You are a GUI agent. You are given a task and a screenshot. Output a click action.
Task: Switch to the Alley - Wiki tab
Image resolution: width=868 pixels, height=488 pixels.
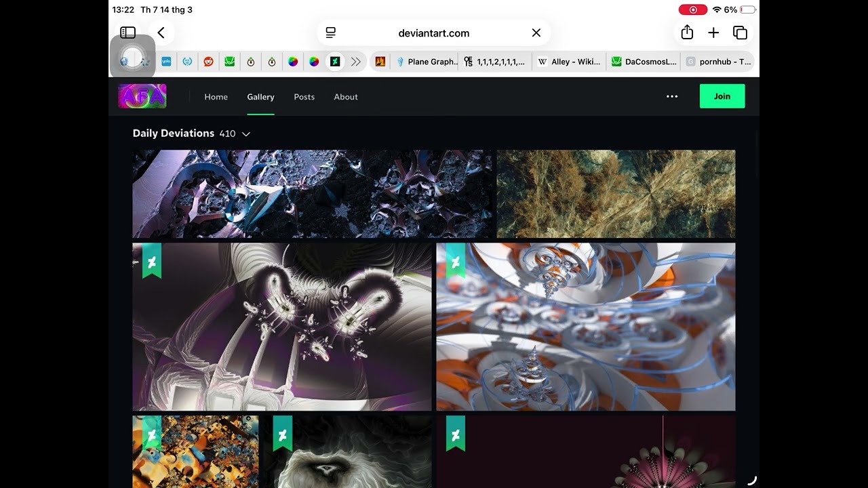coord(568,62)
